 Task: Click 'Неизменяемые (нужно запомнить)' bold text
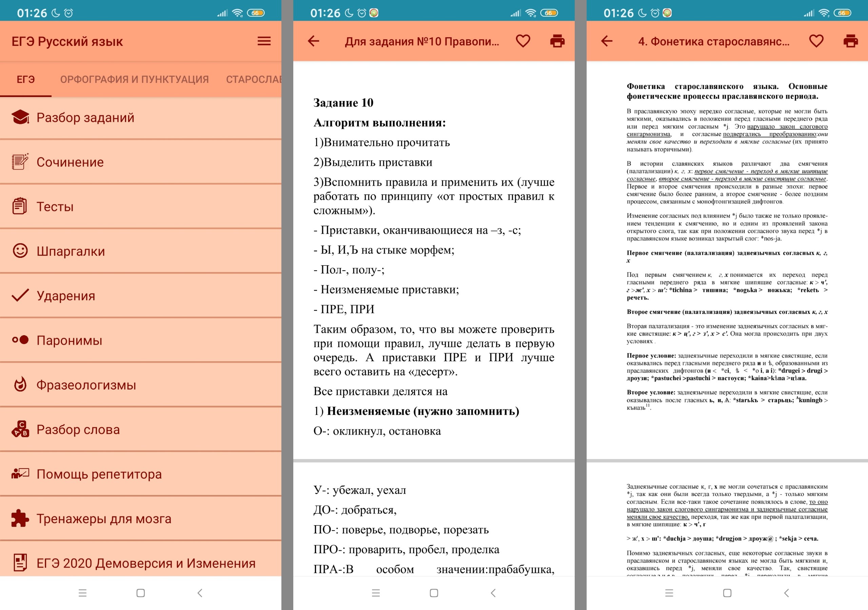[x=423, y=411]
